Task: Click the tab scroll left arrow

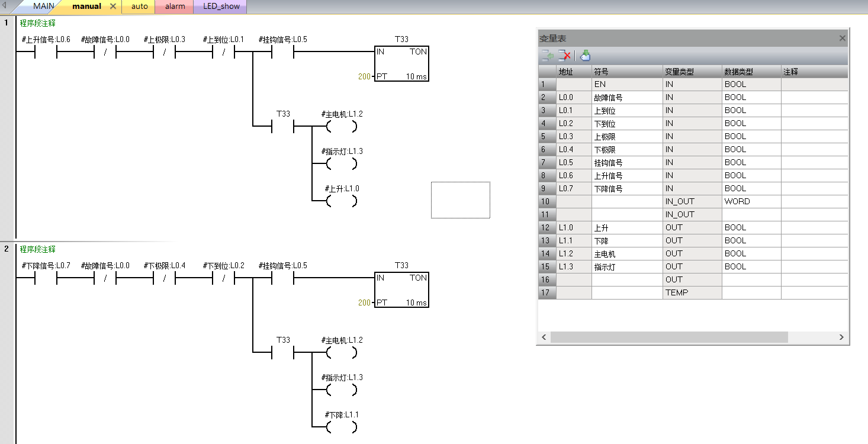Action: click(x=5, y=7)
